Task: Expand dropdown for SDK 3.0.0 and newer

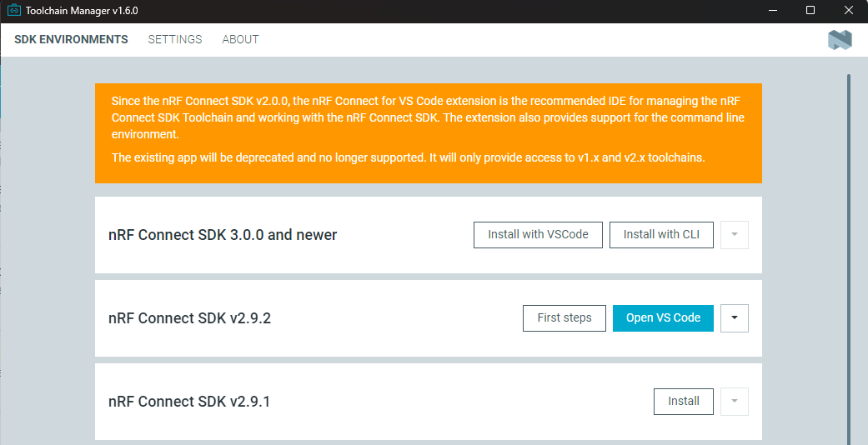Action: (735, 235)
